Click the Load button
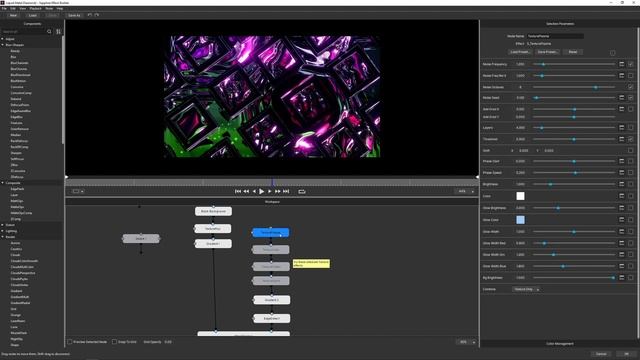The height and width of the screenshot is (360, 640). (33, 15)
